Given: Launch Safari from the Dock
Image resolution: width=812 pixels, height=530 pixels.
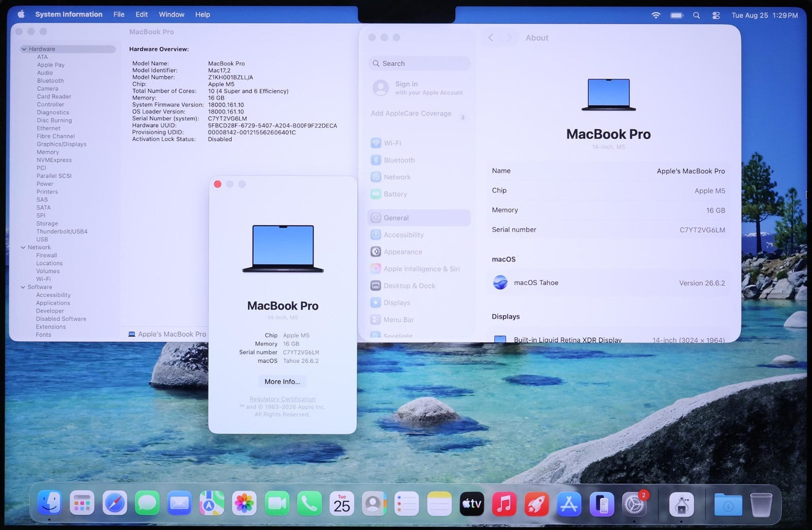Looking at the screenshot, I should coord(115,503).
